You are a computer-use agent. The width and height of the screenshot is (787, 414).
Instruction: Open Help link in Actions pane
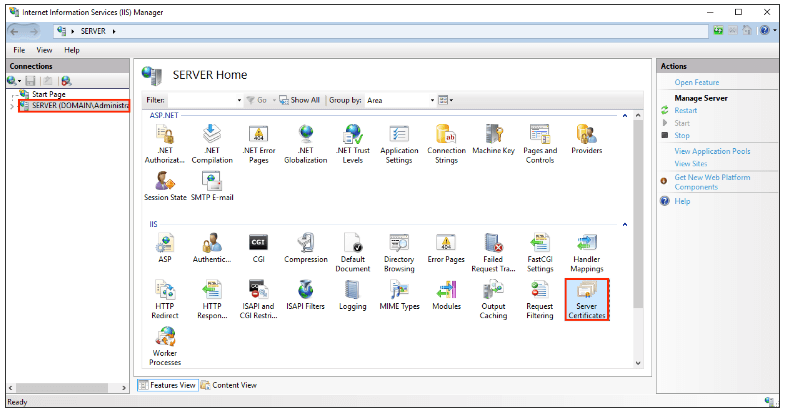pos(682,201)
